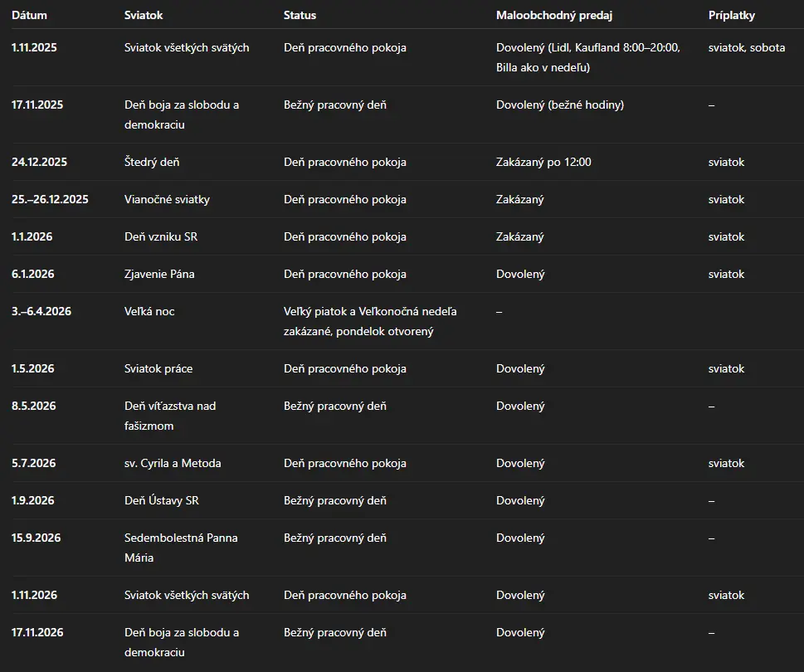Select the "sviatok, sobota" surcharge cell
This screenshot has width=804, height=672.
click(747, 47)
